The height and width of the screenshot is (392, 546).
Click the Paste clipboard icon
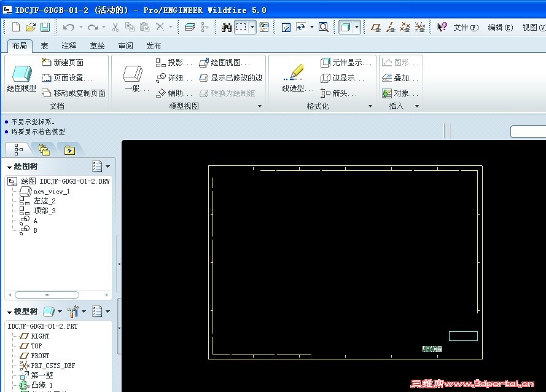[144, 27]
